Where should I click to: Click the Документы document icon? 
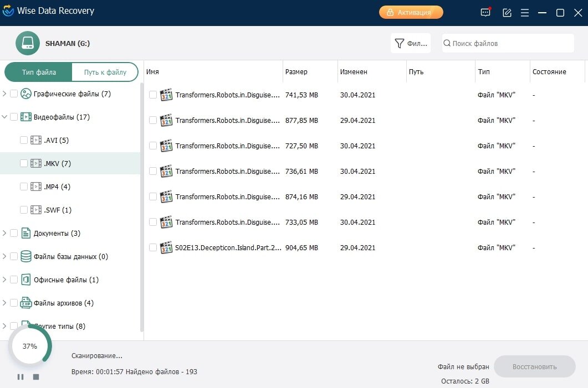coord(26,233)
